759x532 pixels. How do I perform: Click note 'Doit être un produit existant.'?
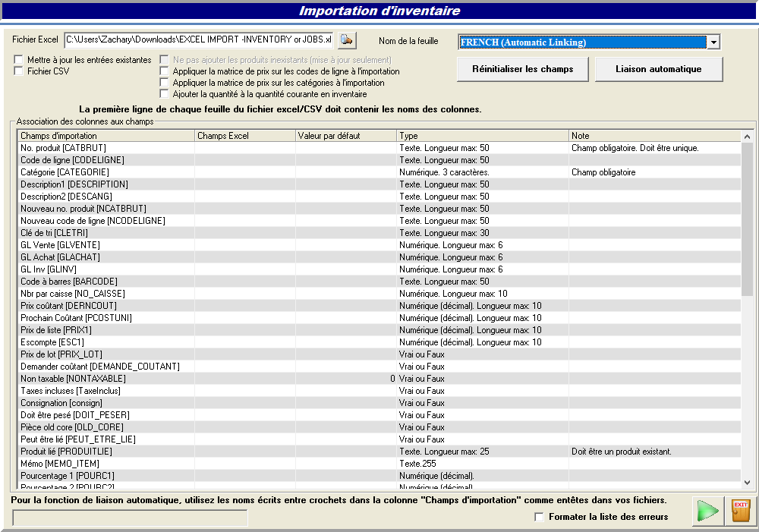pyautogui.click(x=622, y=452)
